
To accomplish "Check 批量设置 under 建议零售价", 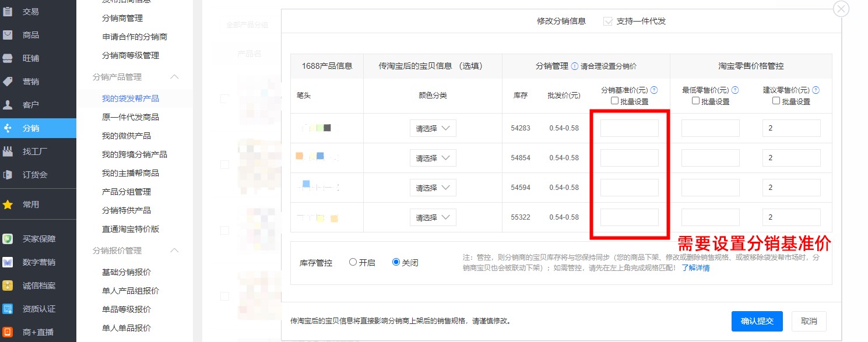I will [776, 101].
